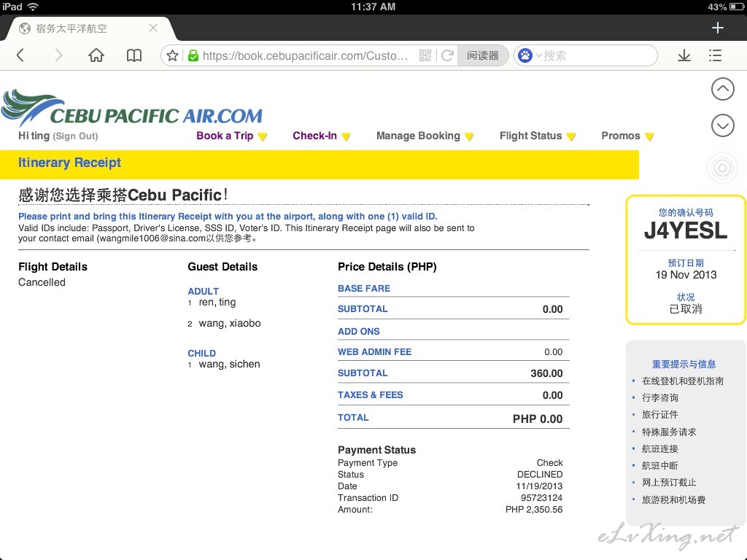Screen dimensions: 747x560
Task: Click the Cebu Pacific Air logo
Action: pos(132,109)
